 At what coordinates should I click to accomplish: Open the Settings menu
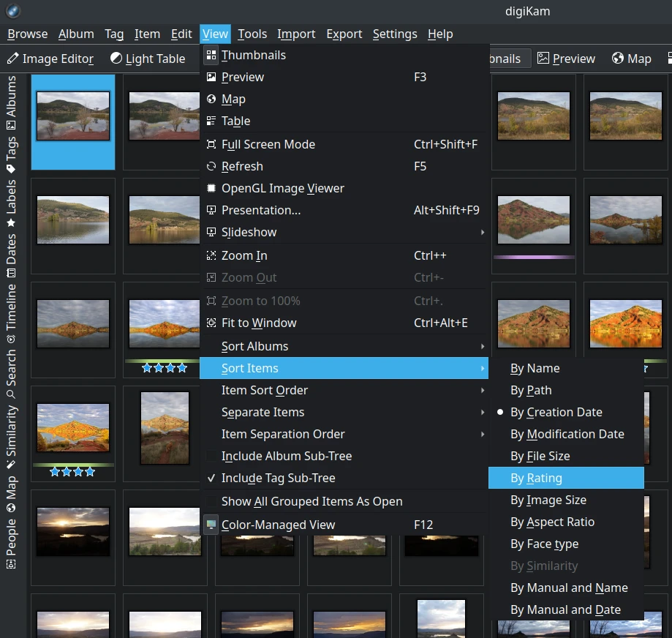click(395, 34)
